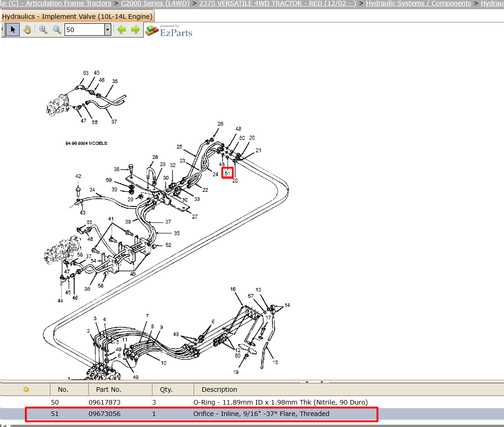The image size is (504, 427).
Task: Open the zoom level dropdown arrow
Action: [108, 30]
